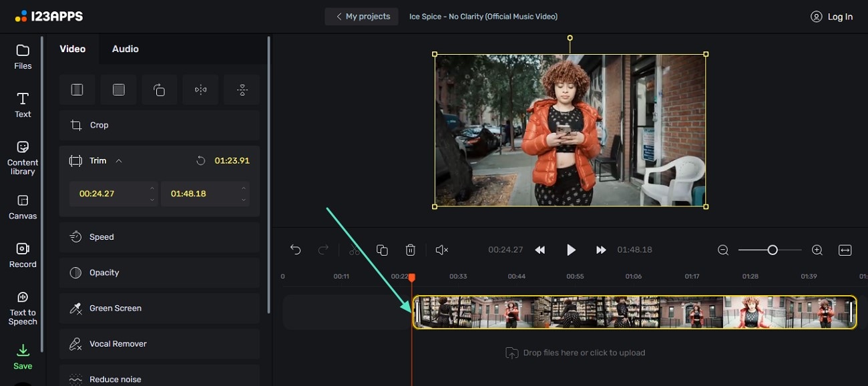Switch to the Audio tab

click(125, 49)
